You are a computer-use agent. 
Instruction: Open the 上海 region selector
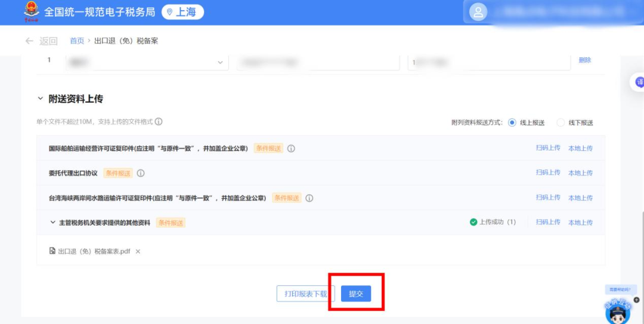pos(182,12)
